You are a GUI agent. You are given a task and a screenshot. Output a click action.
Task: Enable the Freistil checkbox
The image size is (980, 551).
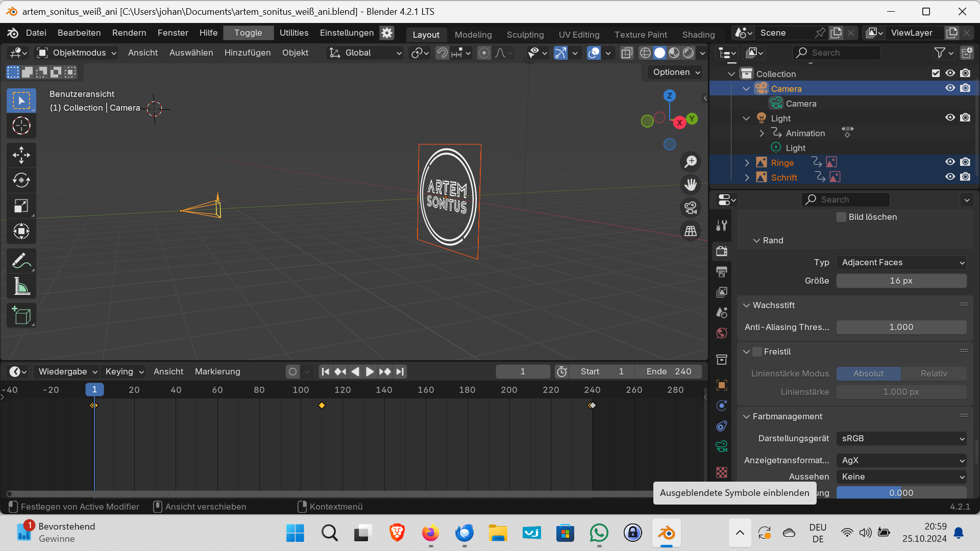(x=757, y=352)
